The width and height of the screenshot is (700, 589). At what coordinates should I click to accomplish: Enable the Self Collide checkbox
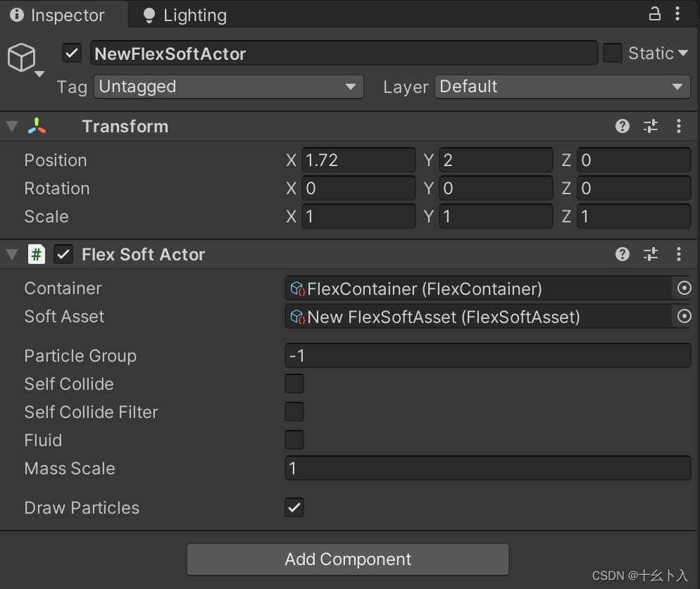pyautogui.click(x=294, y=384)
